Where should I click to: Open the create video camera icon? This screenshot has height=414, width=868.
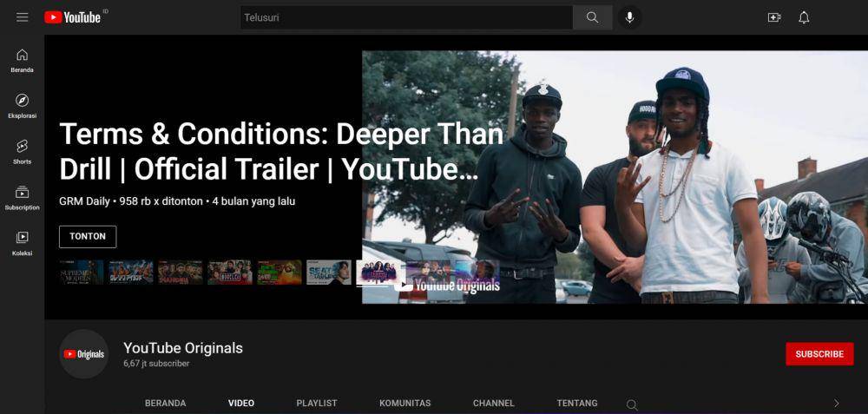tap(774, 17)
